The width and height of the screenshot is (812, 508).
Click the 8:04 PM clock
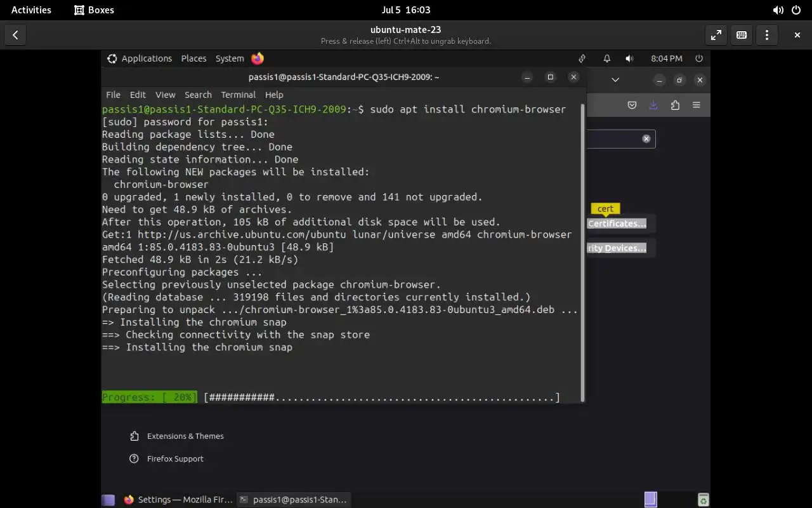[x=667, y=58]
